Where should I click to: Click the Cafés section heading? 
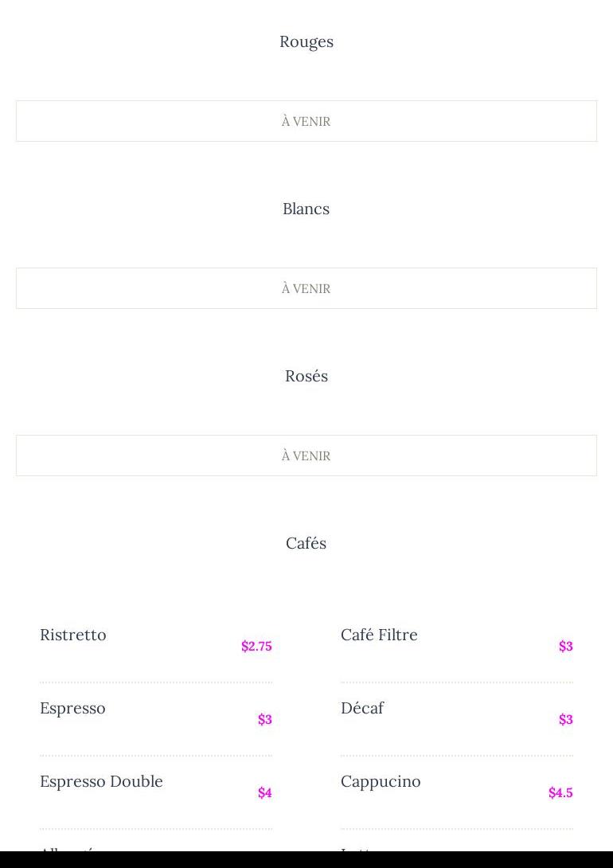click(x=306, y=543)
